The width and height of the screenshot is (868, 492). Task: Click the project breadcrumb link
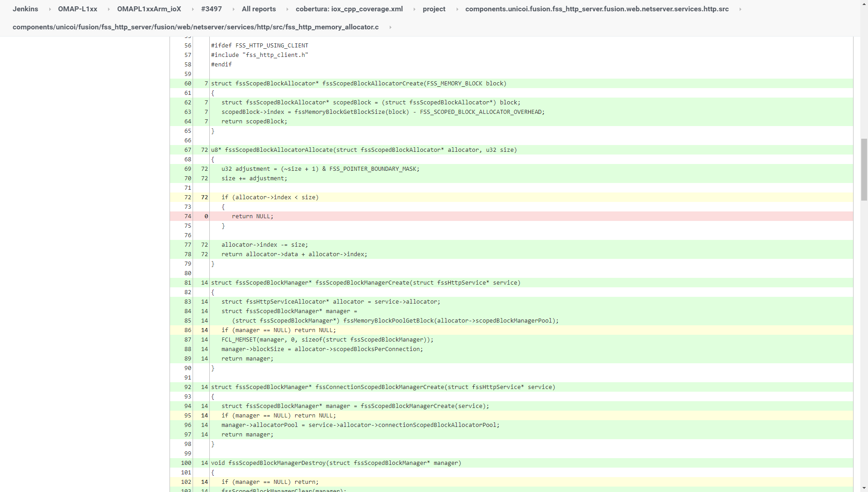[434, 9]
